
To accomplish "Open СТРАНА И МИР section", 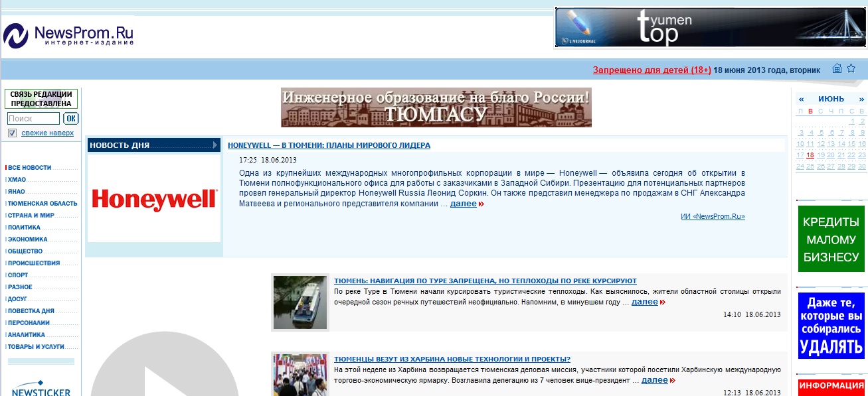I will coord(31,216).
